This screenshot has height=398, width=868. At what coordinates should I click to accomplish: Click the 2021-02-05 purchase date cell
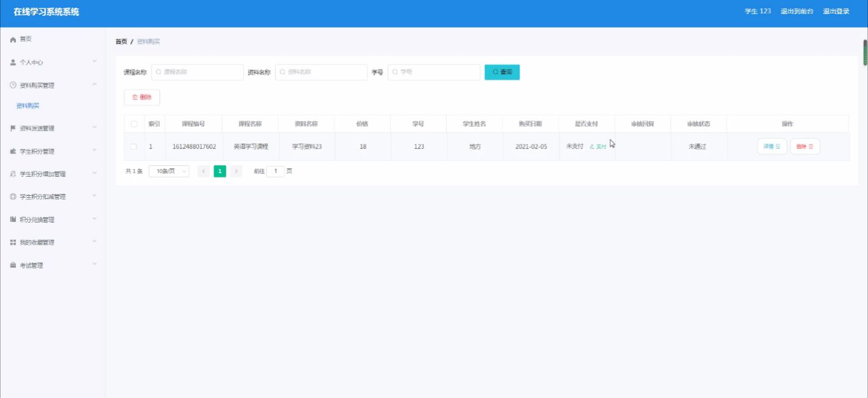pos(531,147)
